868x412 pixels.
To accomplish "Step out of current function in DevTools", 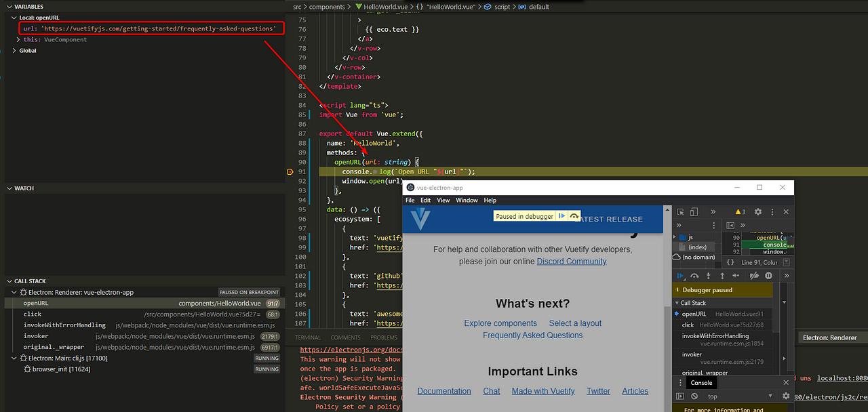I will (722, 276).
